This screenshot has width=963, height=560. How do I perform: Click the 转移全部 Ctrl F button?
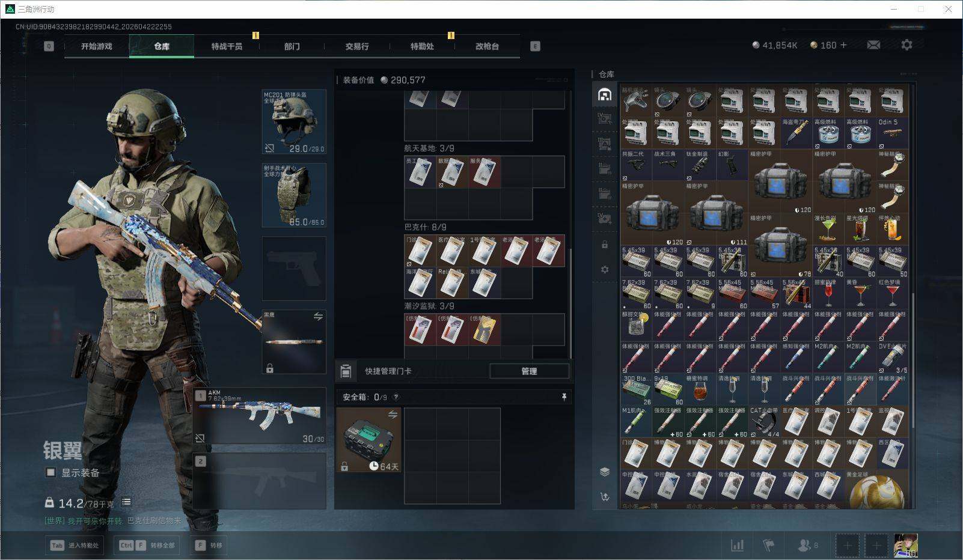(147, 546)
